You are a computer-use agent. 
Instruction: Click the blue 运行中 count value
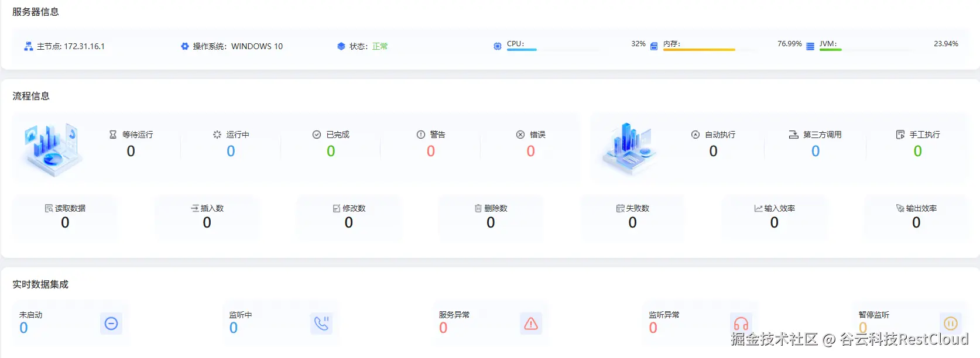(x=231, y=152)
